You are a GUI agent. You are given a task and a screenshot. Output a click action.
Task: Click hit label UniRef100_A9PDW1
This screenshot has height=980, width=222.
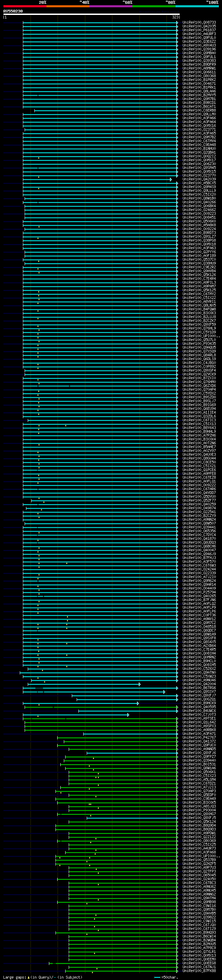199,833
